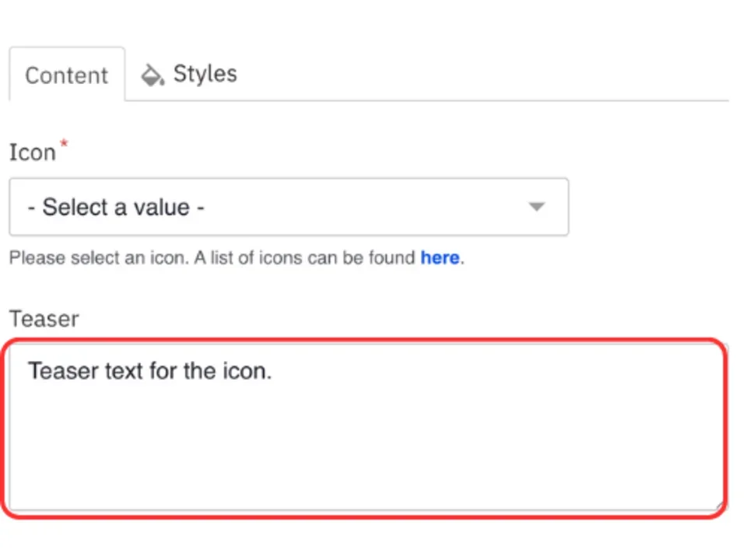Click the "Icon" field label
The height and width of the screenshot is (560, 747).
[x=32, y=152]
